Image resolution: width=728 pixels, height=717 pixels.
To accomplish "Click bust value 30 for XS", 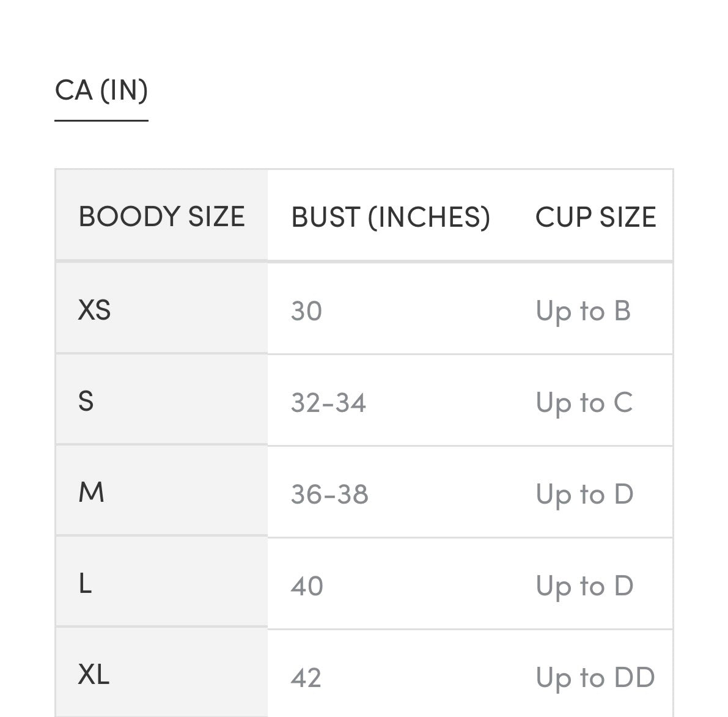I will pos(306,311).
